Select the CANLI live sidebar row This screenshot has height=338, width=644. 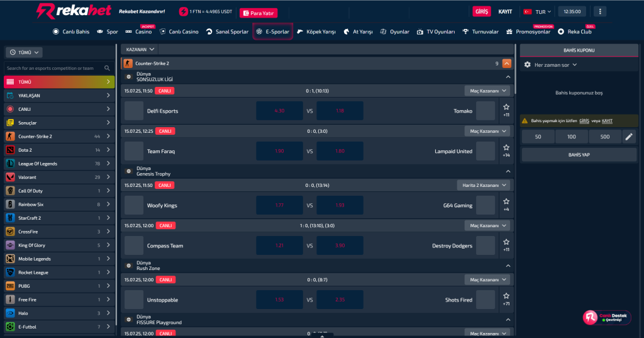59,109
